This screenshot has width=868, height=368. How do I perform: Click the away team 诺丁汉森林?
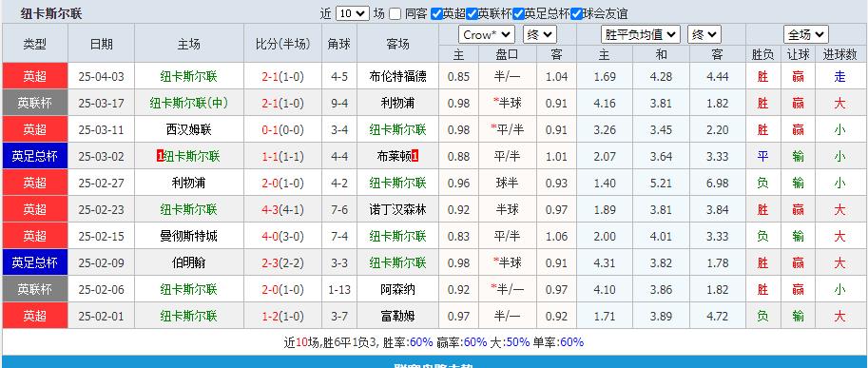(x=397, y=210)
